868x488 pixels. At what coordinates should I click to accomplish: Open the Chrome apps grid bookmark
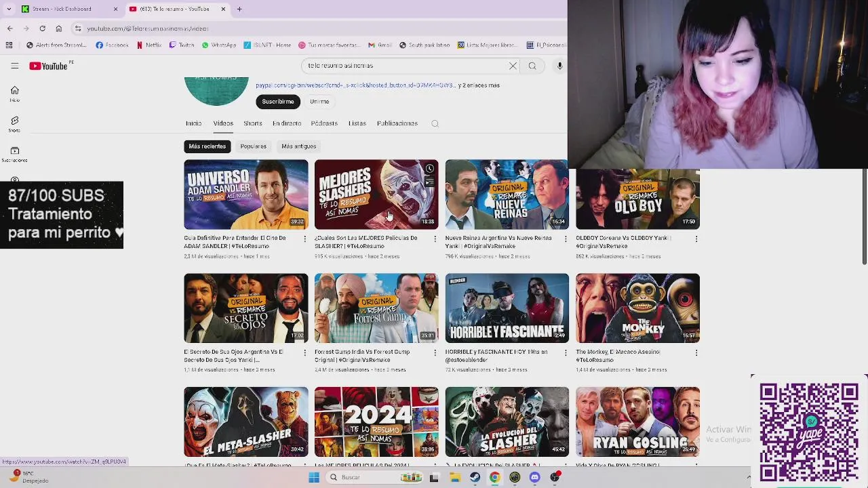(x=9, y=45)
